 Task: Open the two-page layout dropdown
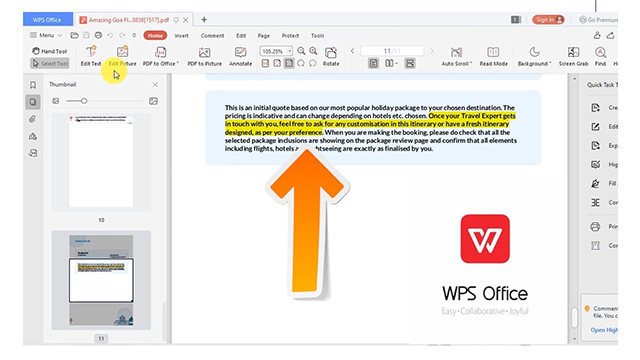coord(391,63)
